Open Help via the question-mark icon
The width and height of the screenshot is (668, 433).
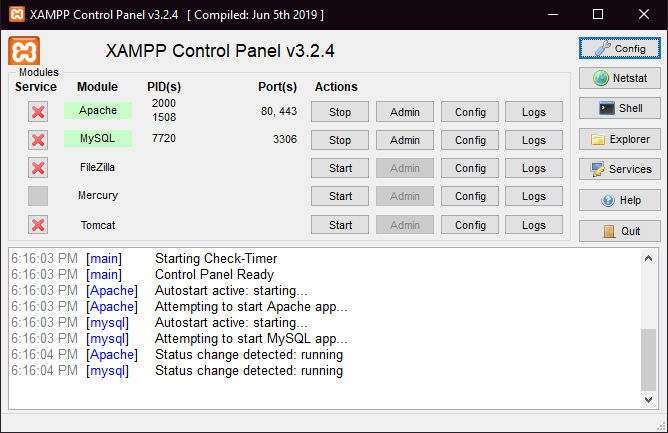click(620, 200)
